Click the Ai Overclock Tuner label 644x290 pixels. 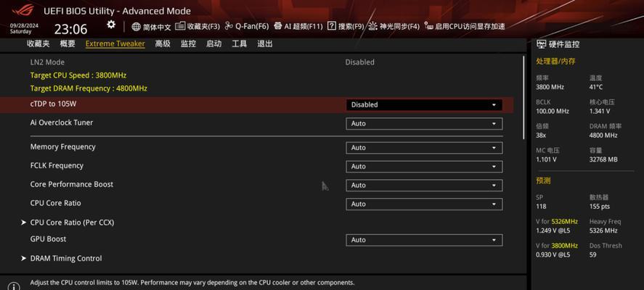62,123
